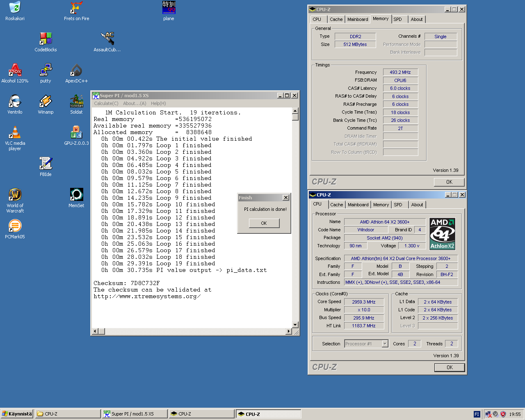Viewport: 525px width, 420px height.
Task: Open the Käynnistä start button
Action: (17, 414)
